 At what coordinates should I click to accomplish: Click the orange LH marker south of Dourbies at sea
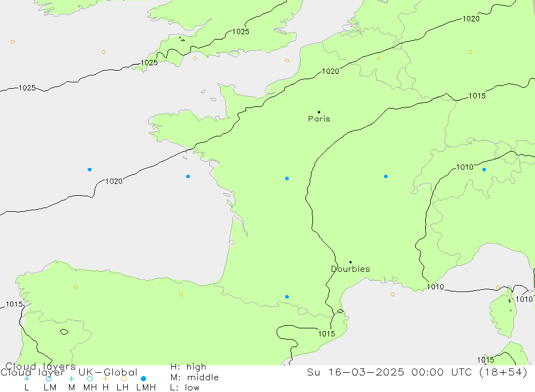pyautogui.click(x=393, y=295)
